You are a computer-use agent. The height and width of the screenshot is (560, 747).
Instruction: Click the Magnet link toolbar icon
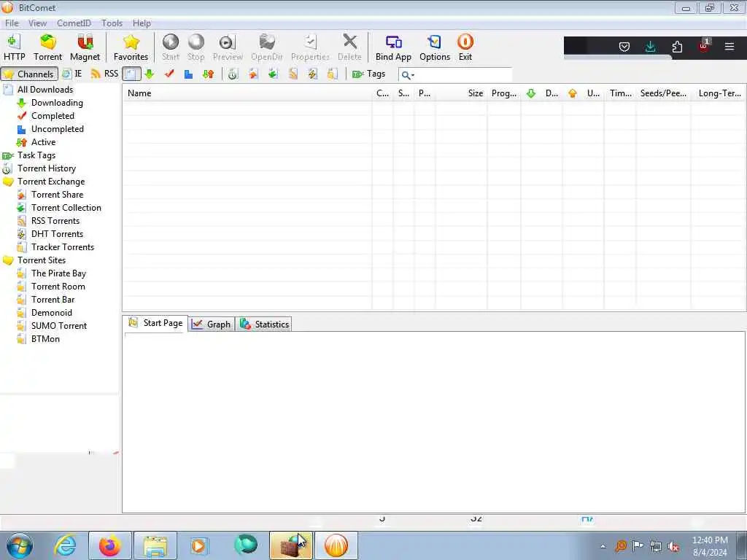(85, 47)
